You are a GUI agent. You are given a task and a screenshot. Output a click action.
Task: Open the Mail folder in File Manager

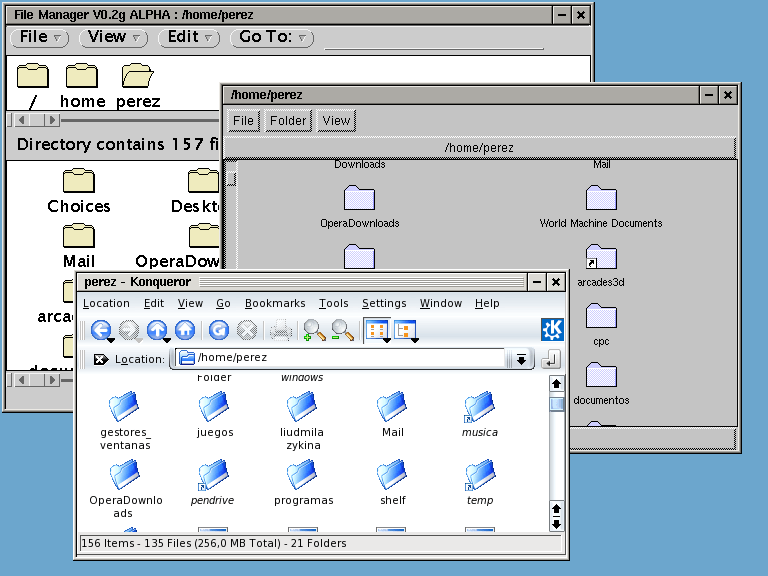pyautogui.click(x=79, y=246)
